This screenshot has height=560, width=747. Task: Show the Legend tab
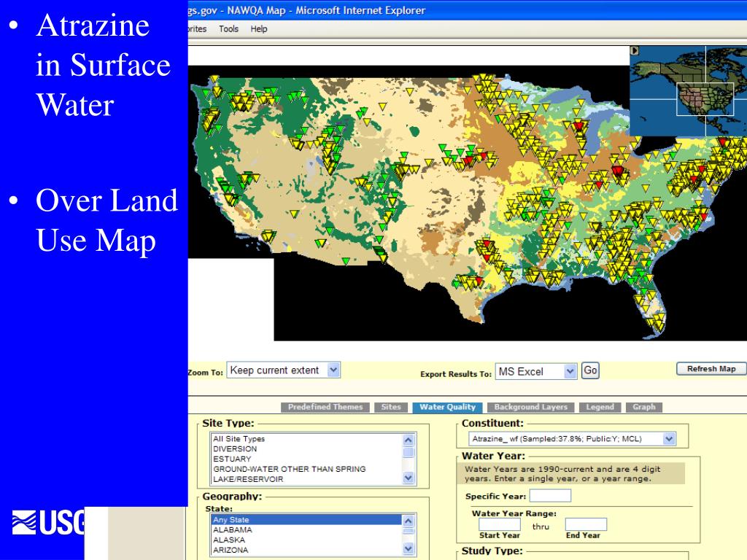[x=600, y=407]
